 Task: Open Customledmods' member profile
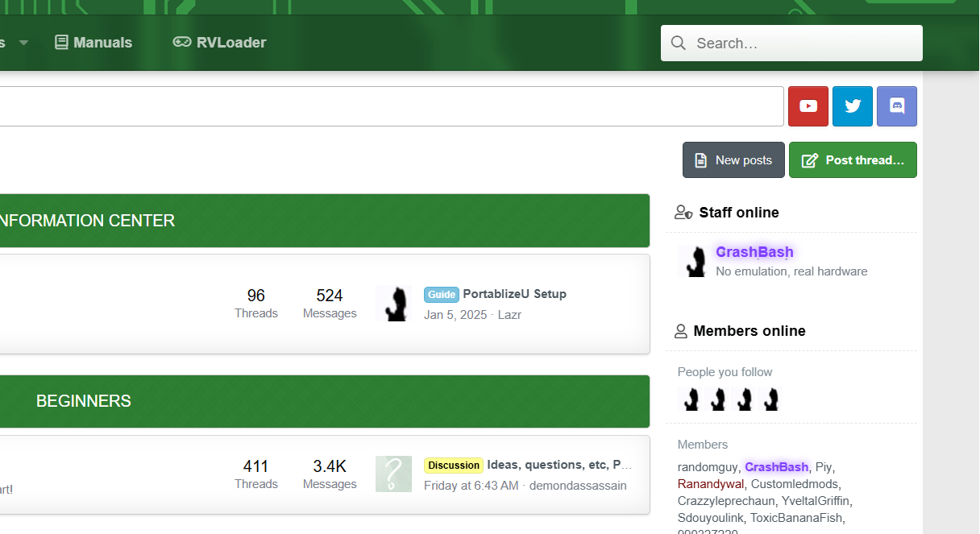[x=795, y=484]
